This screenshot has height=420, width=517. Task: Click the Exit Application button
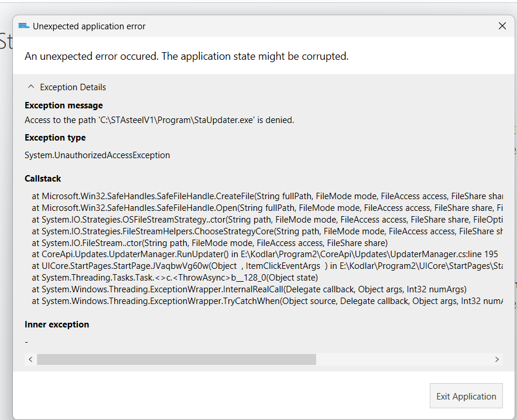point(466,396)
